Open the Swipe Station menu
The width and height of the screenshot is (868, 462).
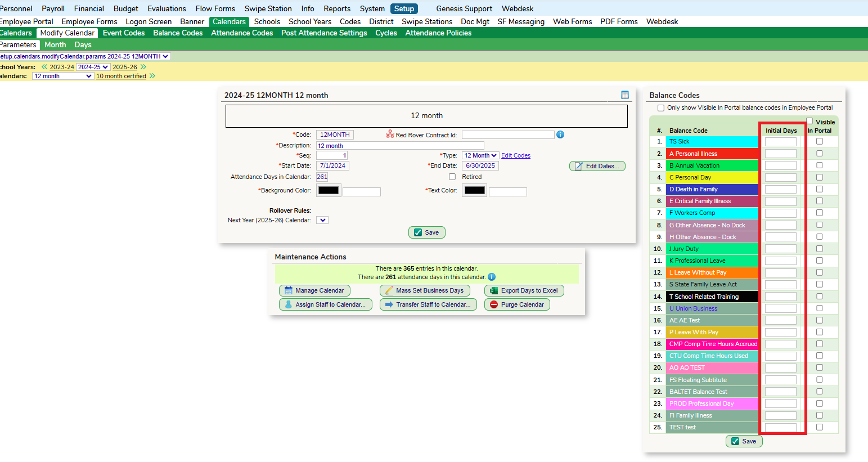tap(268, 8)
